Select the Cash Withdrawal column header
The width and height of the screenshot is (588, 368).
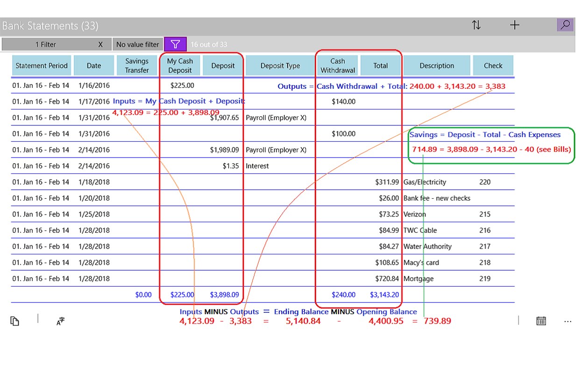click(337, 65)
